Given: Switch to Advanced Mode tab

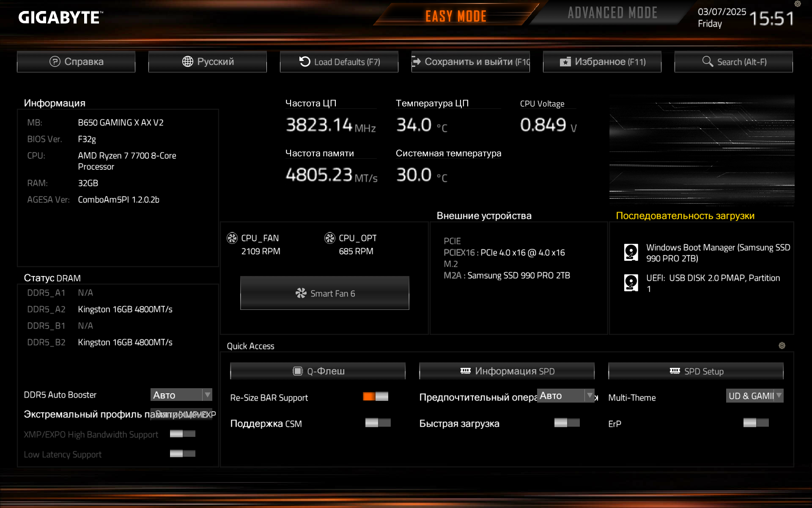Looking at the screenshot, I should pyautogui.click(x=612, y=13).
